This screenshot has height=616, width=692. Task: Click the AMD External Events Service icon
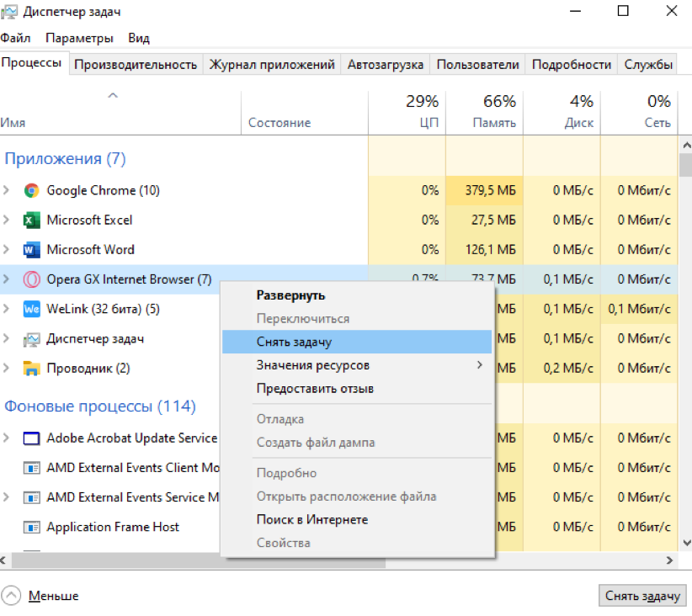pyautogui.click(x=31, y=497)
